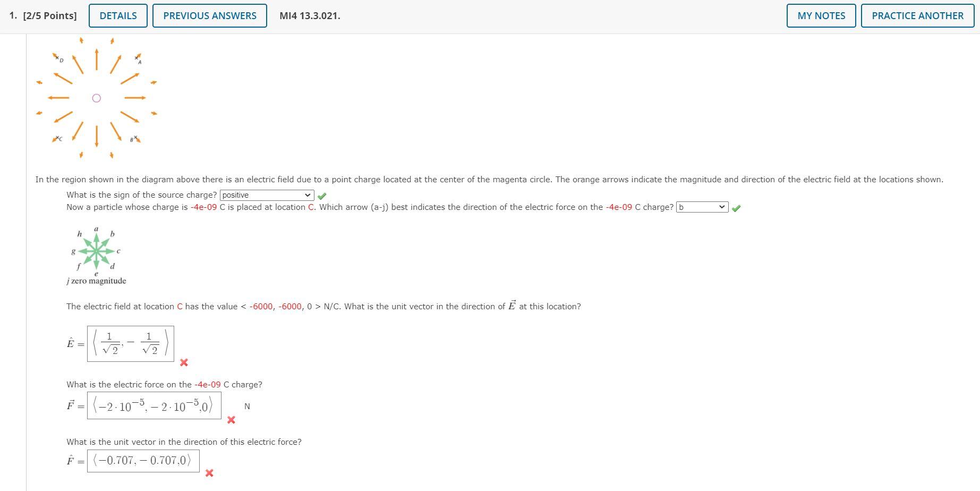This screenshot has width=980, height=491.
Task: Click the Ê unit vector answer field
Action: 131,344
